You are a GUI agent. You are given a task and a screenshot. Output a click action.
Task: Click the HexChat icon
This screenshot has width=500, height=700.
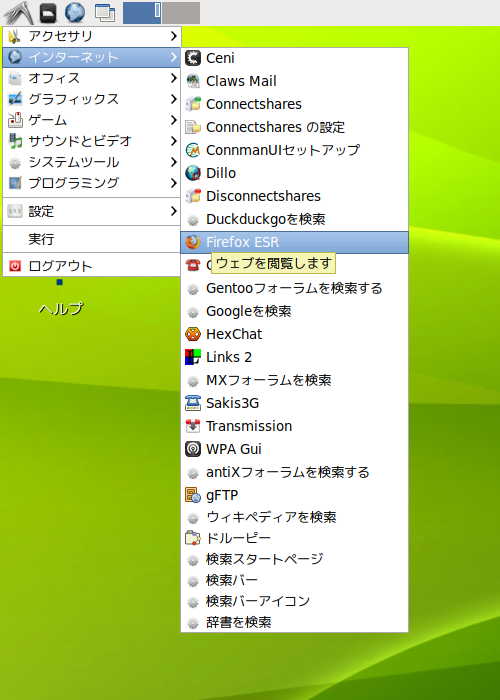(x=193, y=334)
